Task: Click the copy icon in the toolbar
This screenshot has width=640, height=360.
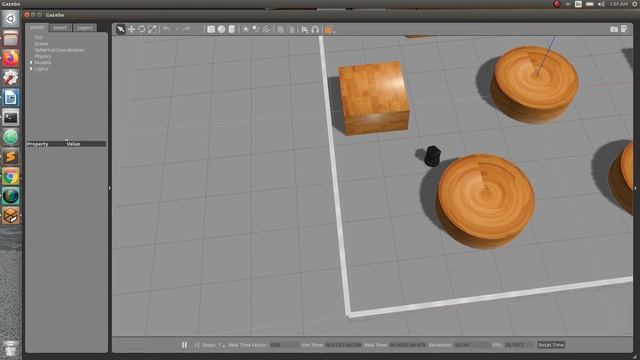Action: point(280,29)
